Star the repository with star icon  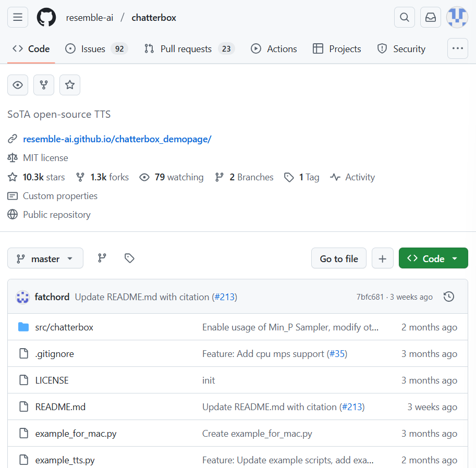[x=70, y=85]
